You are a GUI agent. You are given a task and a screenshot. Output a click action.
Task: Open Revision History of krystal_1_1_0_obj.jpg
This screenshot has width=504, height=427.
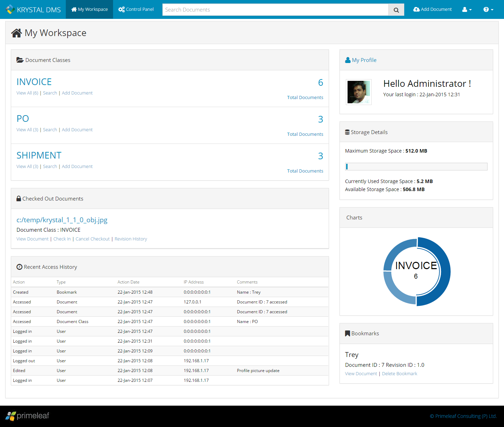click(131, 239)
